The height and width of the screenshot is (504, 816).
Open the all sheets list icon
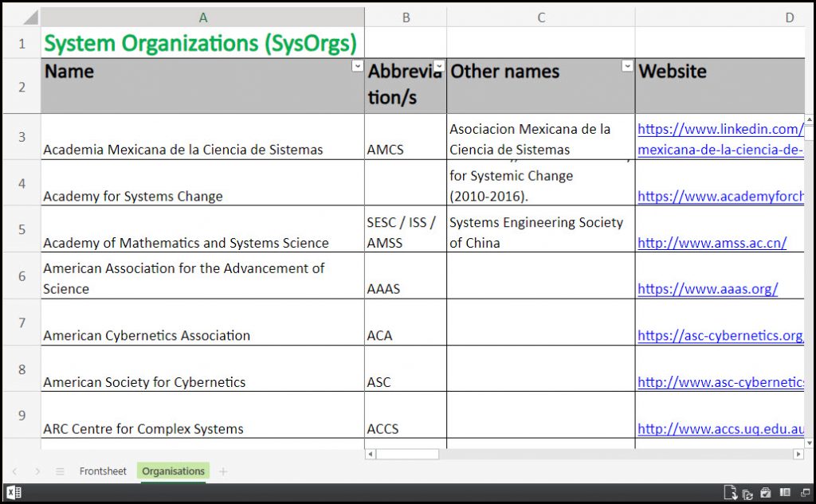60,471
